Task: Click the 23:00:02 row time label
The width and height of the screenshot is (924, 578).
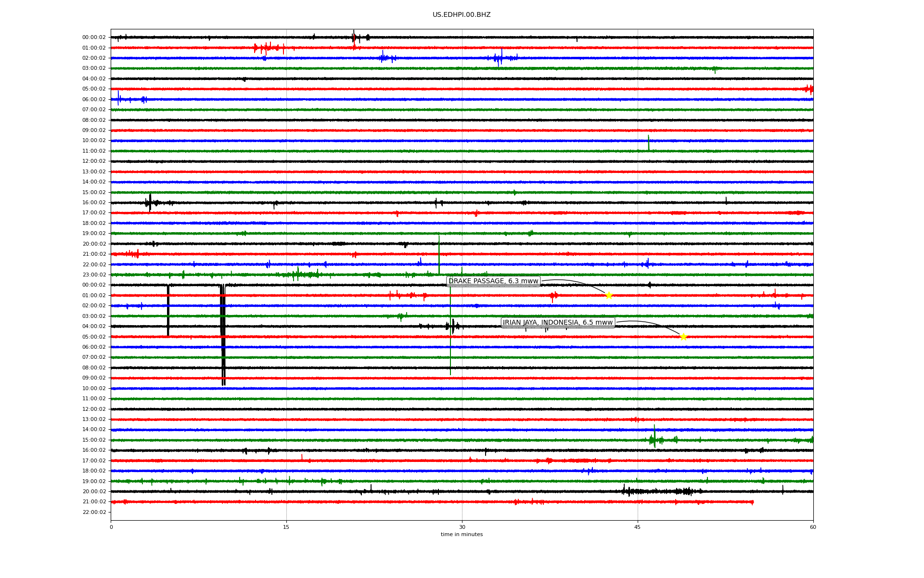Action: [x=94, y=275]
